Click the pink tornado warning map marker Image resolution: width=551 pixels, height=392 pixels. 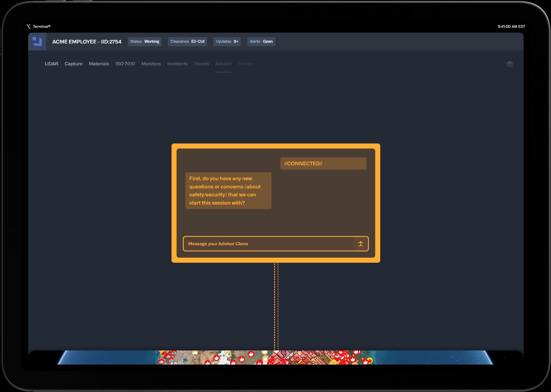pyautogui.click(x=284, y=354)
